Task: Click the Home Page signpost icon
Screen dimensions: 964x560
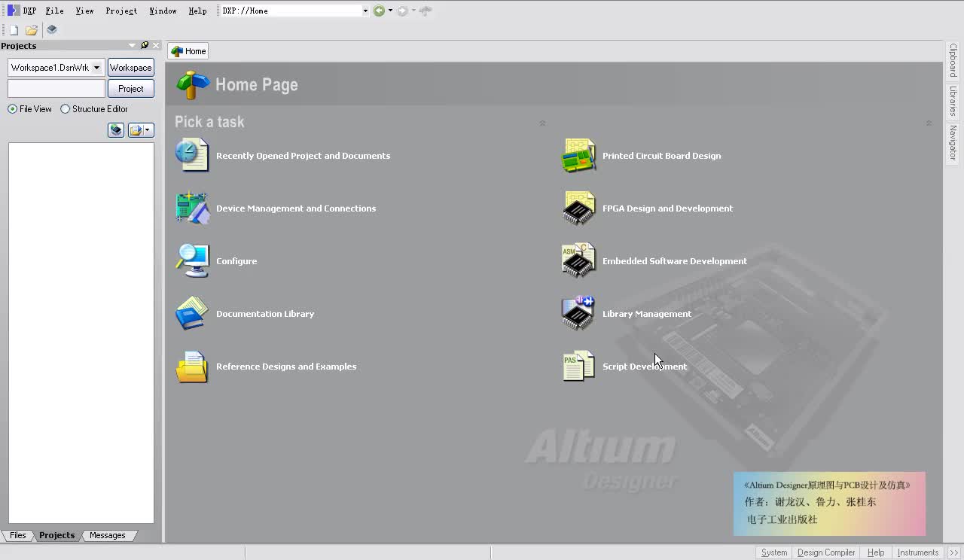Action: [193, 85]
